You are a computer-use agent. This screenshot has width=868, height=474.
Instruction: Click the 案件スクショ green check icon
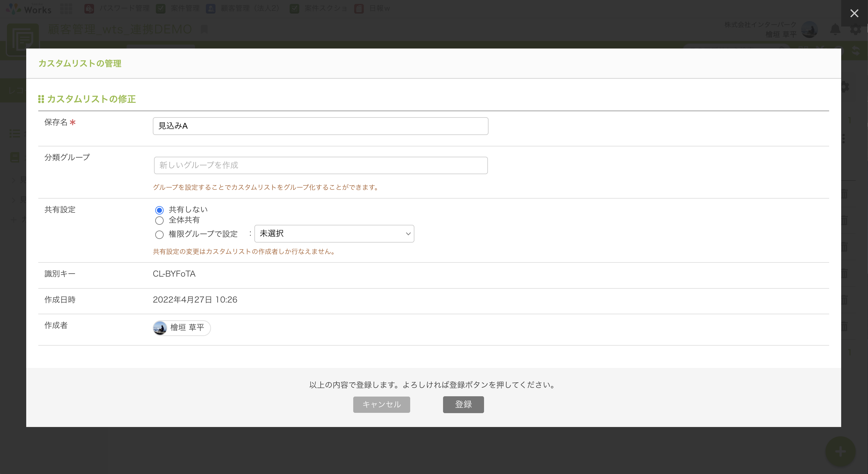click(294, 9)
